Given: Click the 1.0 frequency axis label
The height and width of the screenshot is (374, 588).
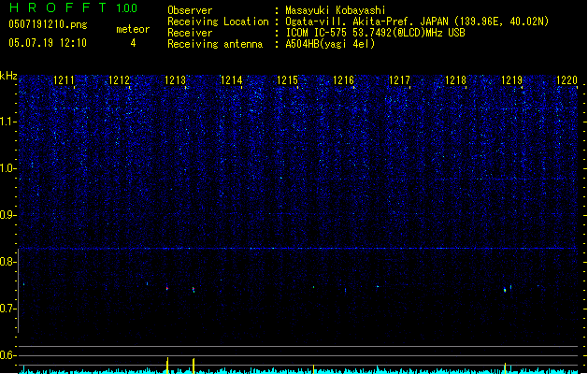Looking at the screenshot, I should click(8, 168).
